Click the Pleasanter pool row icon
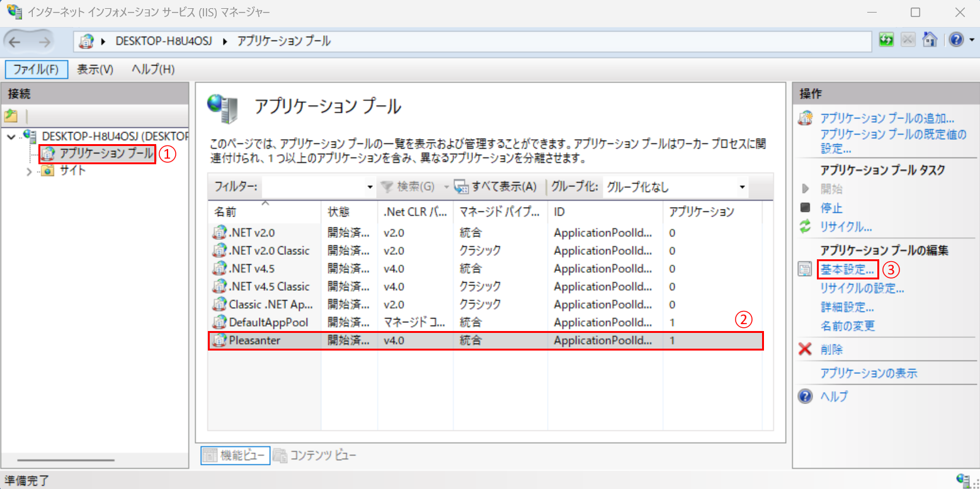Image resolution: width=980 pixels, height=489 pixels. pos(219,340)
